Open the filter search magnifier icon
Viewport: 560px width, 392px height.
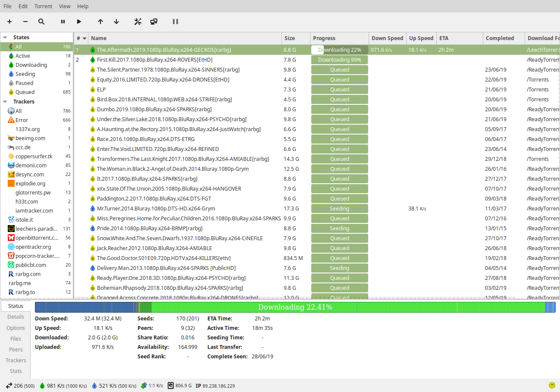[41, 22]
